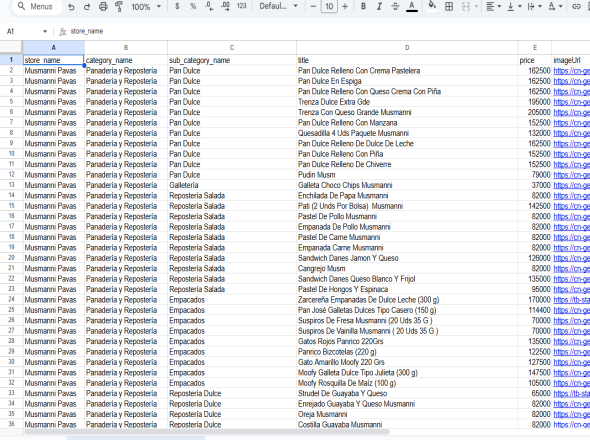
Task: Format as currency with dollar icon
Action: [x=177, y=6]
